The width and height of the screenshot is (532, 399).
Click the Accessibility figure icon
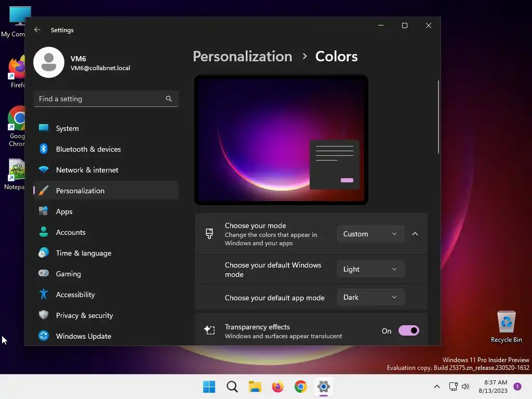(x=44, y=294)
